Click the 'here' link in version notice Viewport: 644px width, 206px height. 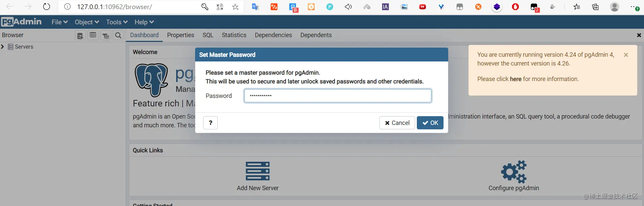pos(515,79)
